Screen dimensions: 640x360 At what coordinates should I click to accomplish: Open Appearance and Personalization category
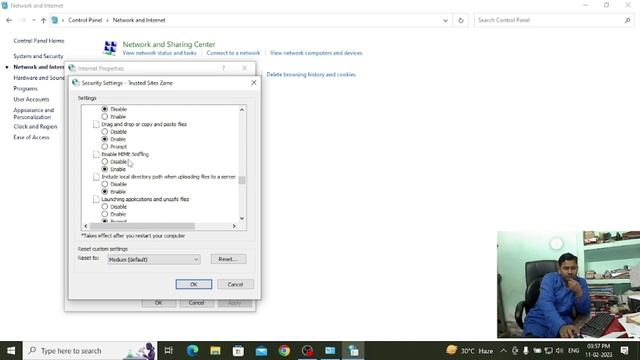(33, 113)
